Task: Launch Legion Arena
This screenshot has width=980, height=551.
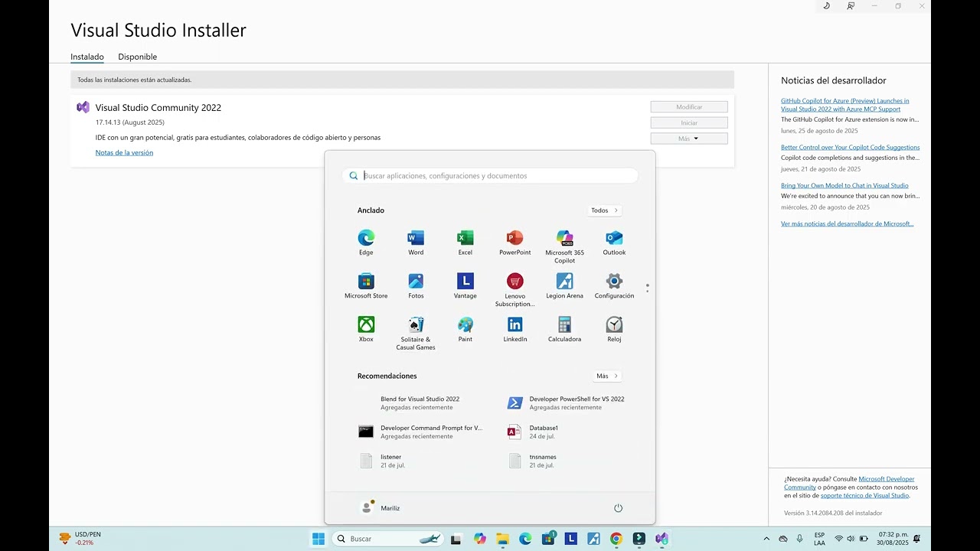Action: tap(565, 286)
